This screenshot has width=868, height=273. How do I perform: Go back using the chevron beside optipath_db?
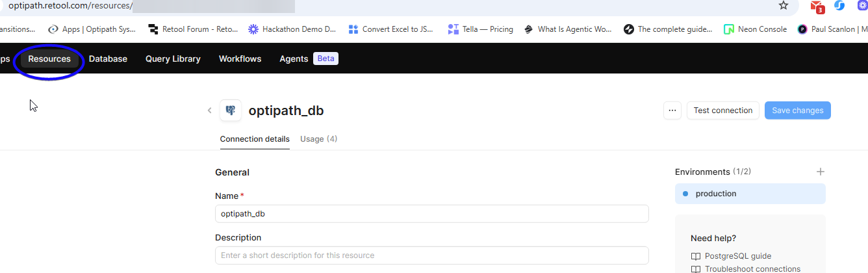[x=209, y=110]
